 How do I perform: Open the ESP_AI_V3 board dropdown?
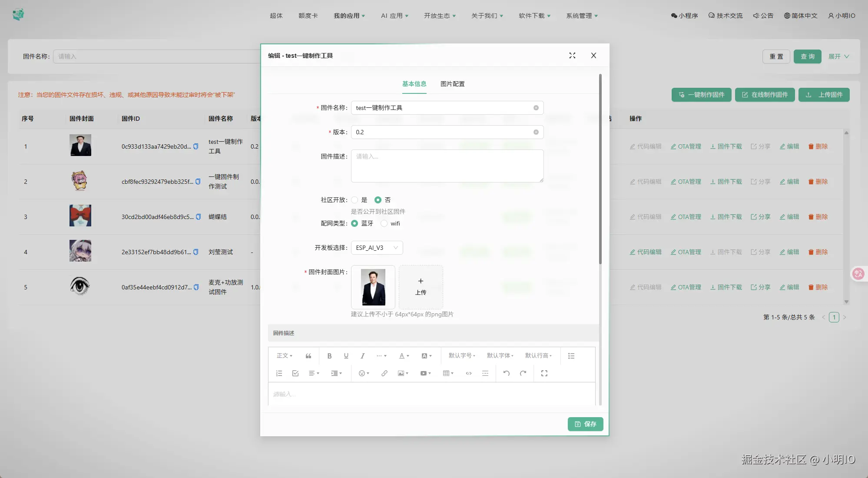[x=377, y=248]
